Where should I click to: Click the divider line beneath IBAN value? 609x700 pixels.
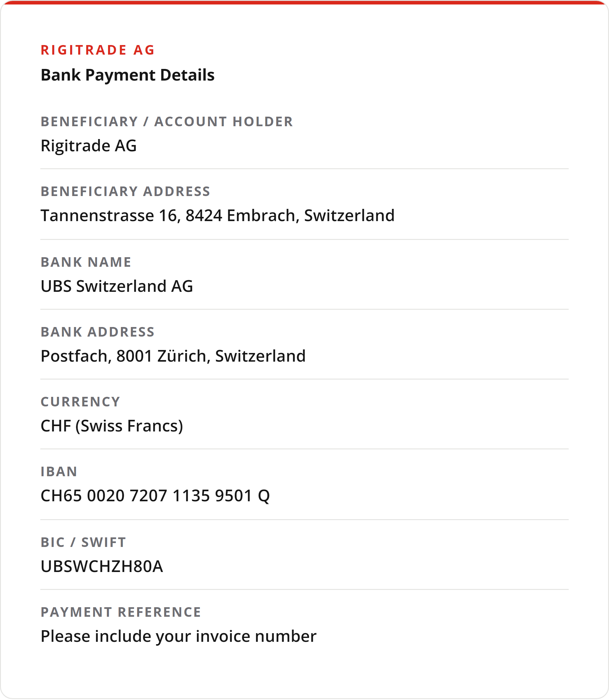(304, 520)
